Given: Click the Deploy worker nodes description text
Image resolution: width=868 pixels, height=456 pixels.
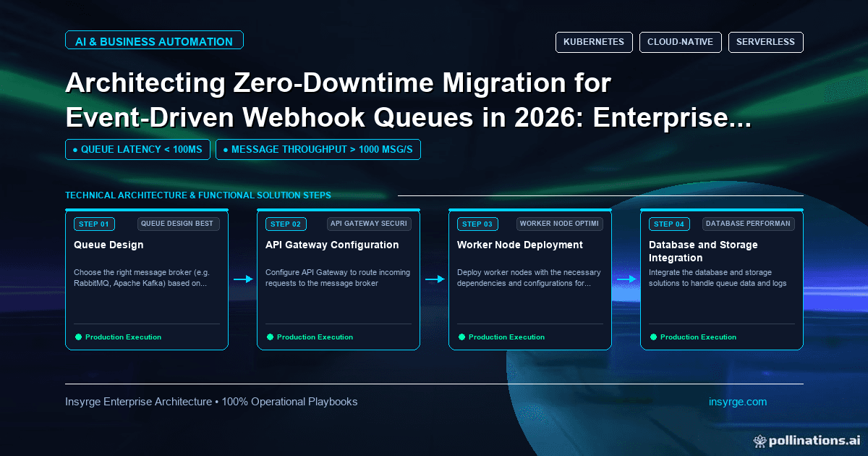Looking at the screenshot, I should tap(529, 278).
